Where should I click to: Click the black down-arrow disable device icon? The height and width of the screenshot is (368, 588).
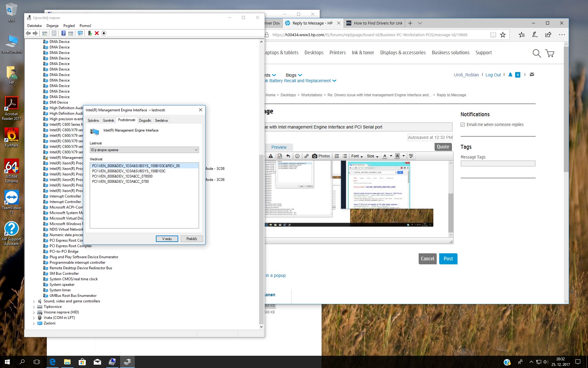(x=104, y=33)
